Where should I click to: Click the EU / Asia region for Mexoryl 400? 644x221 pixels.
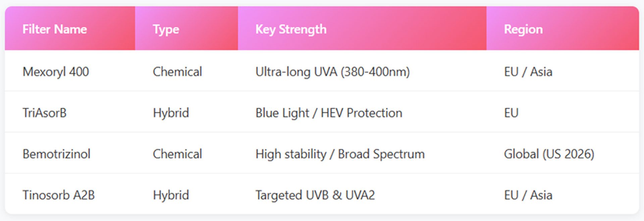pos(528,72)
